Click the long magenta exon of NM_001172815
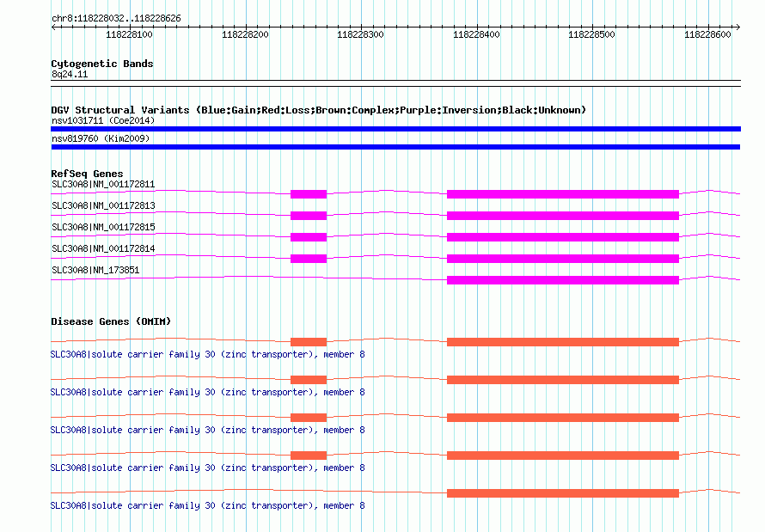This screenshot has height=532, width=765. coord(563,237)
